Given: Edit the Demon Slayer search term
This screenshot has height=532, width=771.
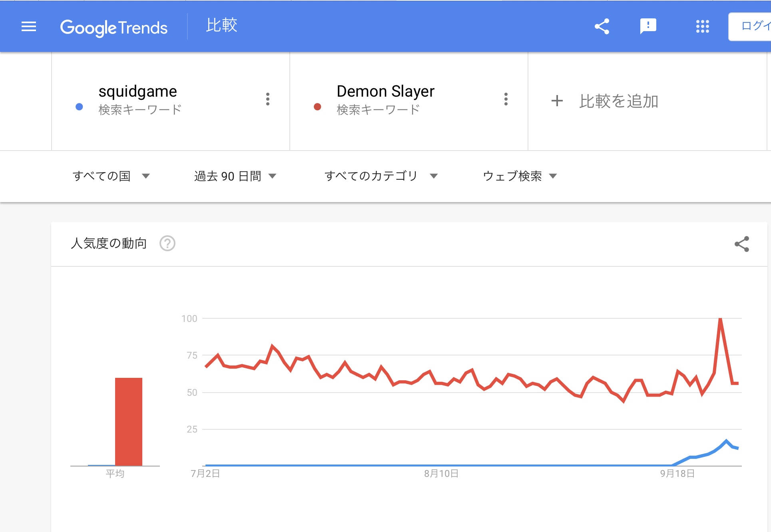Looking at the screenshot, I should click(385, 91).
